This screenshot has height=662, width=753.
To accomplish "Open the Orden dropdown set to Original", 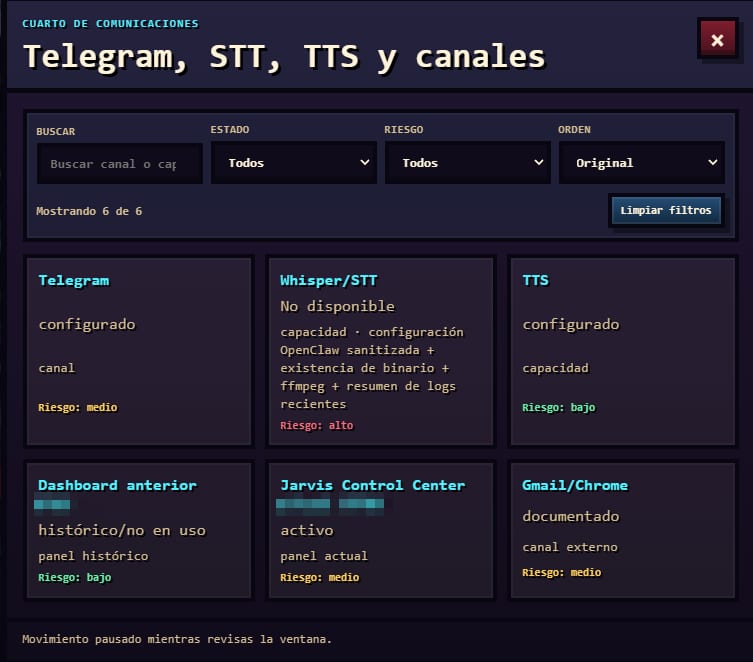I will [x=642, y=163].
